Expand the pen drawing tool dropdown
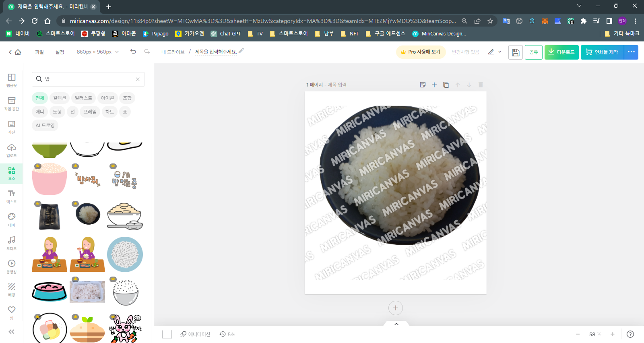This screenshot has width=644, height=343. (x=500, y=52)
